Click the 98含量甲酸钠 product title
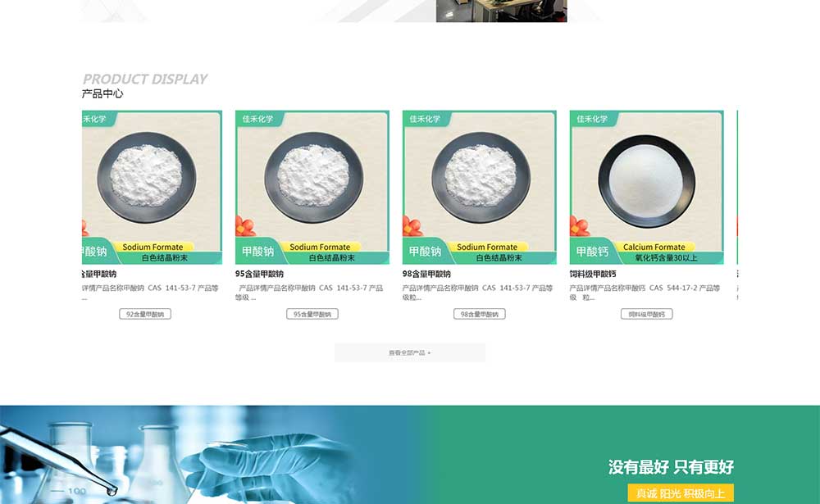This screenshot has height=504, width=820. tap(426, 274)
